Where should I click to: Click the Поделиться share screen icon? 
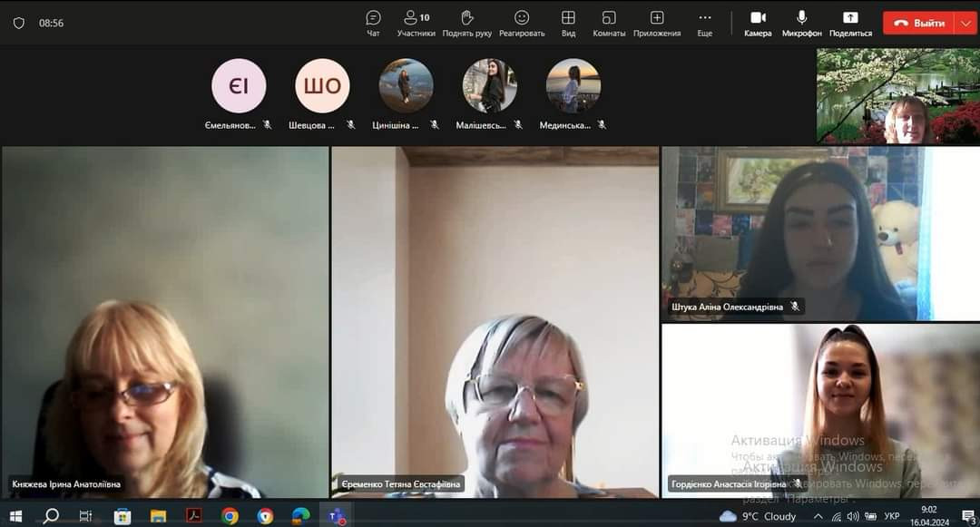click(x=850, y=23)
